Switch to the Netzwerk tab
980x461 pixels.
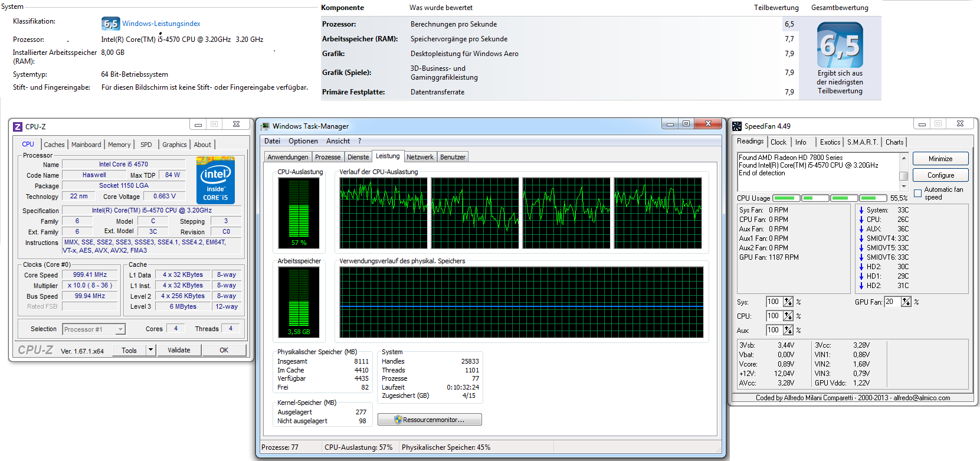point(420,157)
